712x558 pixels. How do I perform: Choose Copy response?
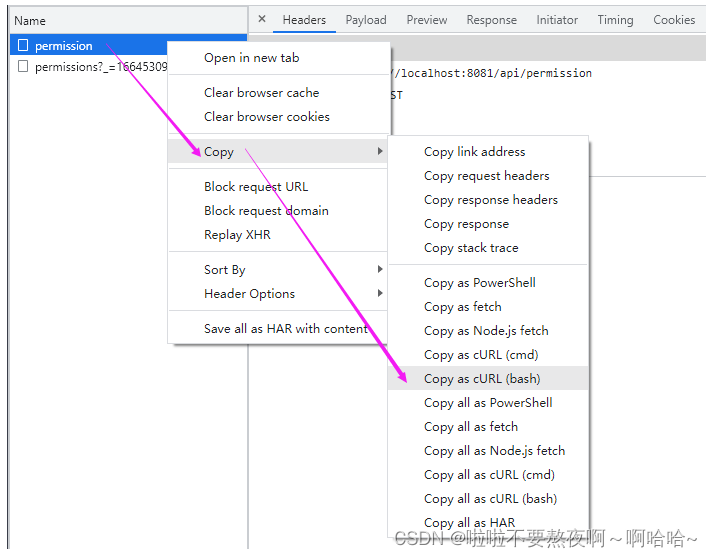coord(488,224)
